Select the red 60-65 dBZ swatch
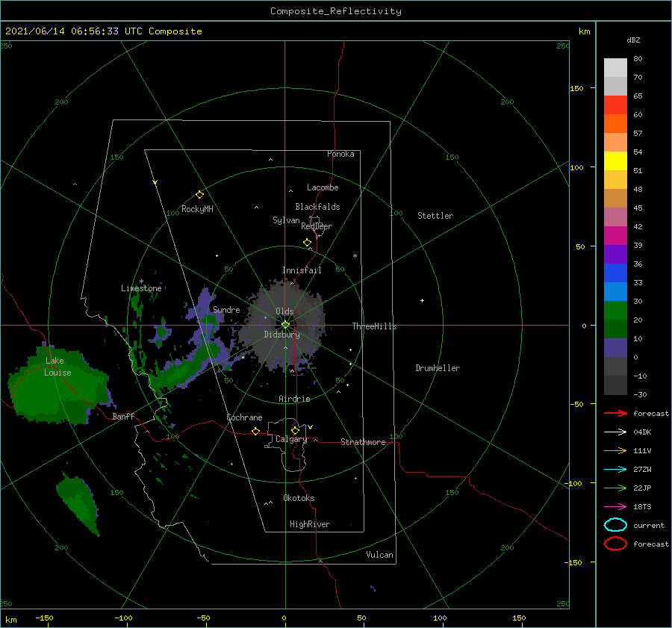Image resolution: width=672 pixels, height=628 pixels. (615, 105)
